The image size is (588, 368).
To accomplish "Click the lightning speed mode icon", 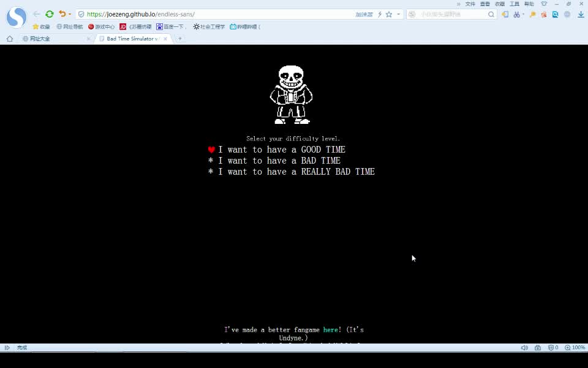I will click(x=380, y=14).
